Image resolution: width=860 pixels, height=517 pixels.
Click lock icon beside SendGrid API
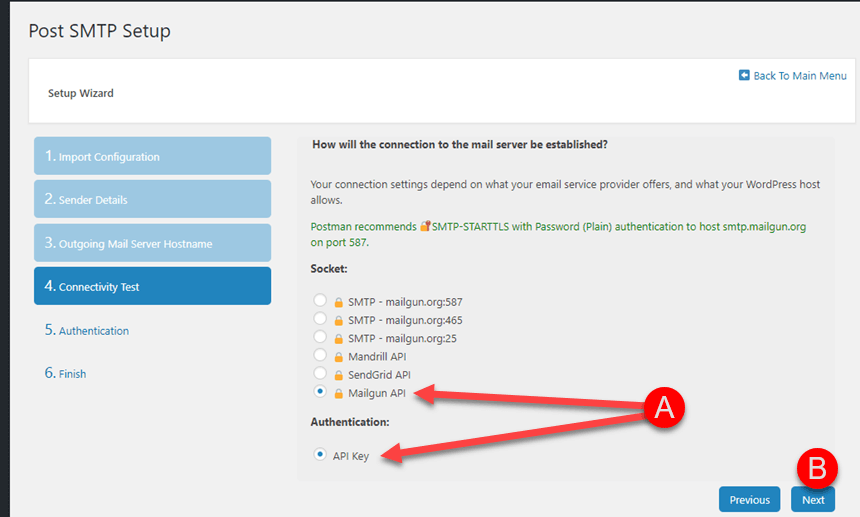click(338, 375)
